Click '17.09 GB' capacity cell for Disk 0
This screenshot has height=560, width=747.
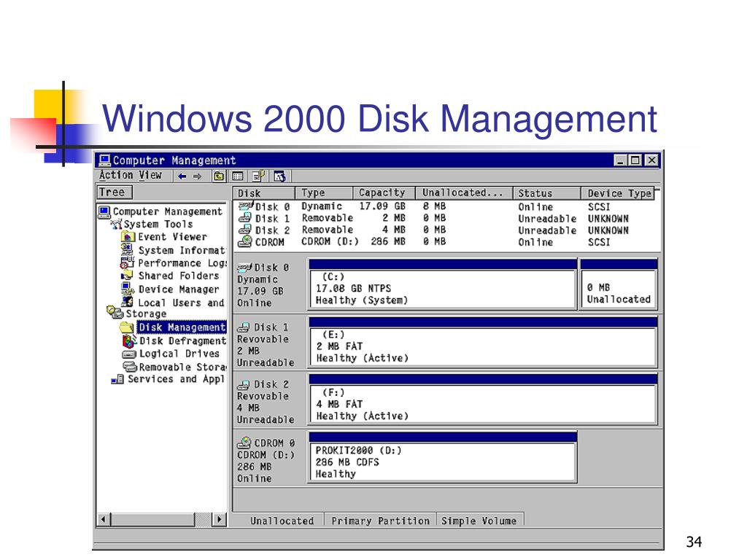click(382, 206)
